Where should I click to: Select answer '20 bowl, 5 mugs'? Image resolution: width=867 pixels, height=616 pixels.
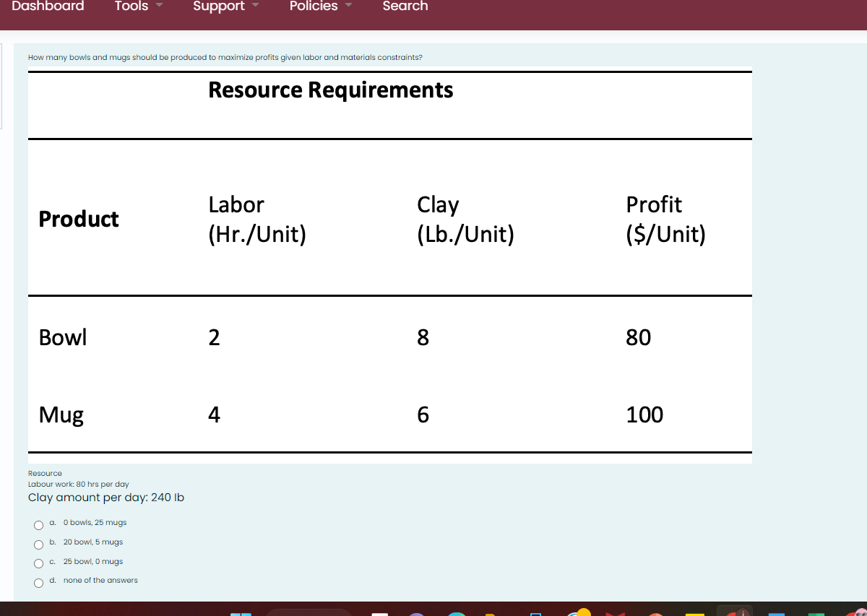point(38,545)
